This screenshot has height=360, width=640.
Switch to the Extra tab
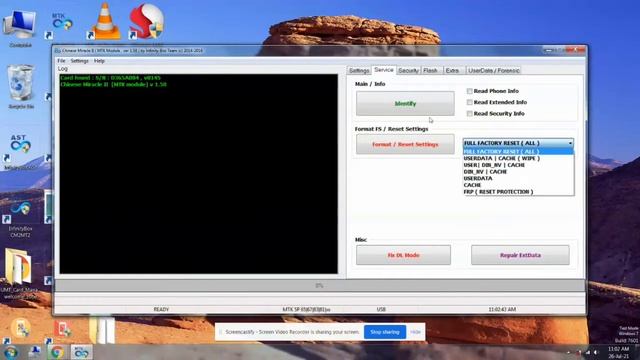coord(452,71)
